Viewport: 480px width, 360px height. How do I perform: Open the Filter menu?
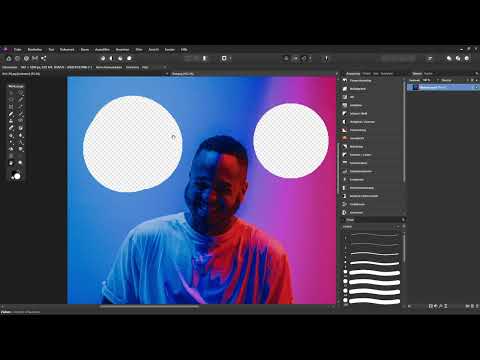click(x=139, y=49)
